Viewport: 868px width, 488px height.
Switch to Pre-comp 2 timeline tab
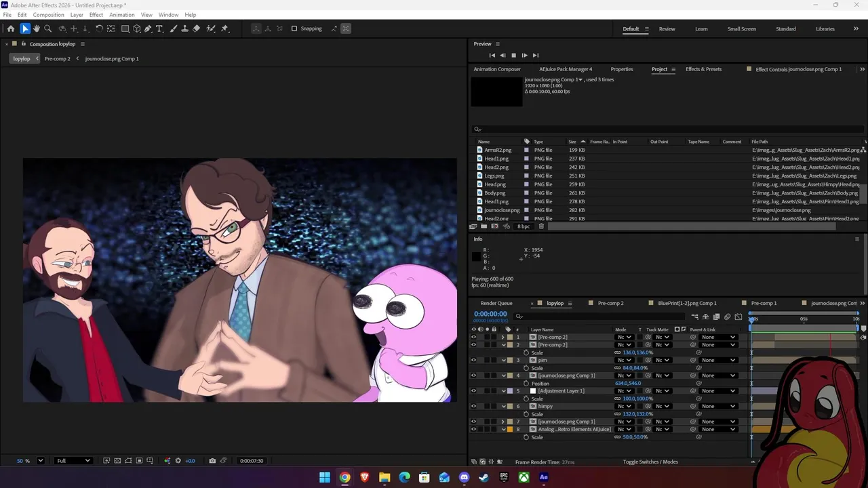pyautogui.click(x=610, y=303)
